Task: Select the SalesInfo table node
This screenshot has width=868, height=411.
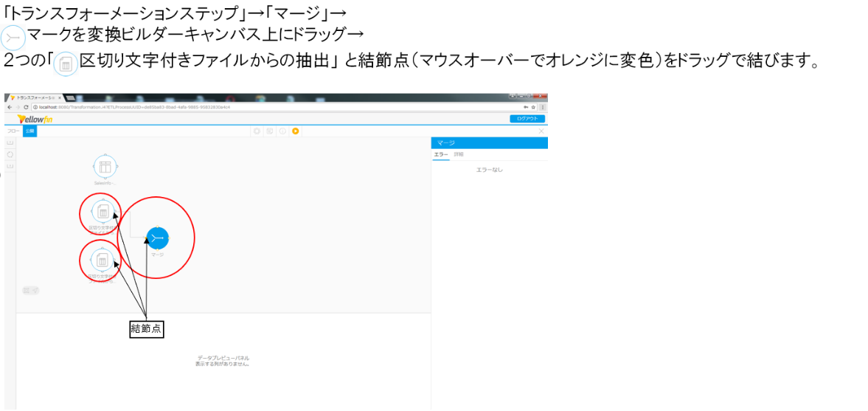Action: (105, 167)
